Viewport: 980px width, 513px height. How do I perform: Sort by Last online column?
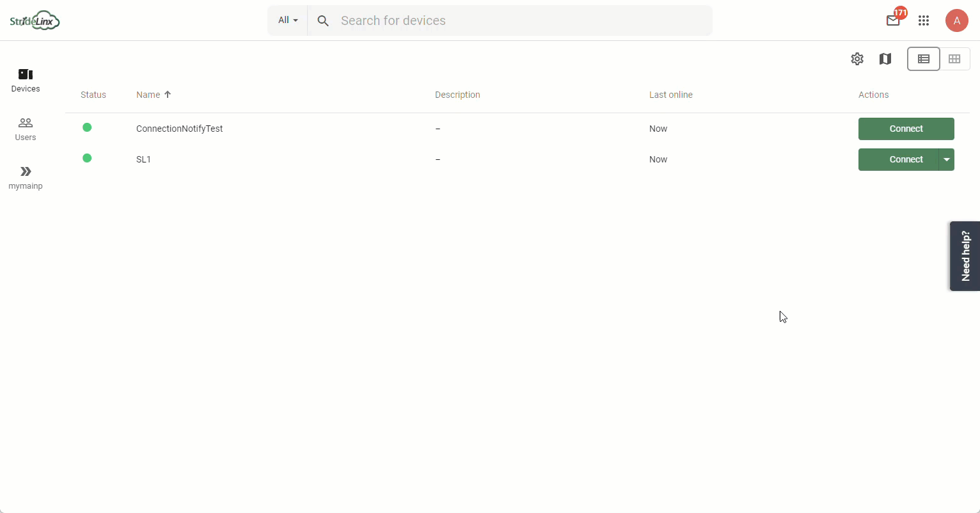pyautogui.click(x=671, y=95)
